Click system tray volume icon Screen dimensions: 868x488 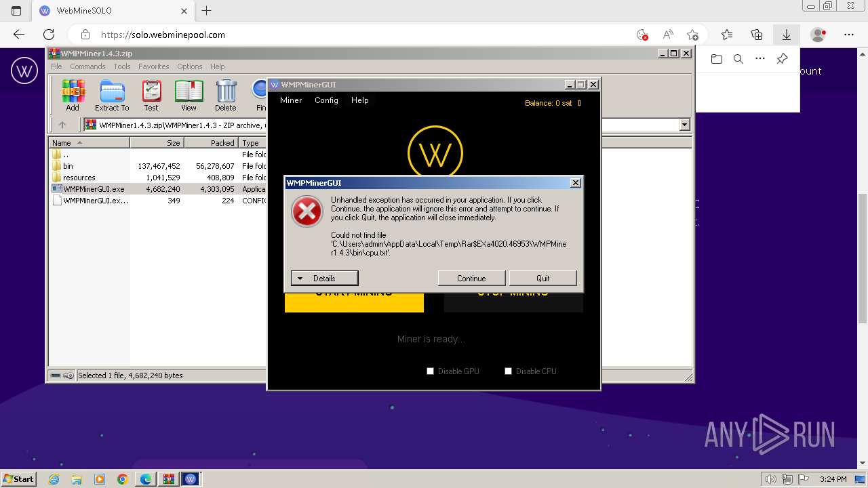coord(772,479)
